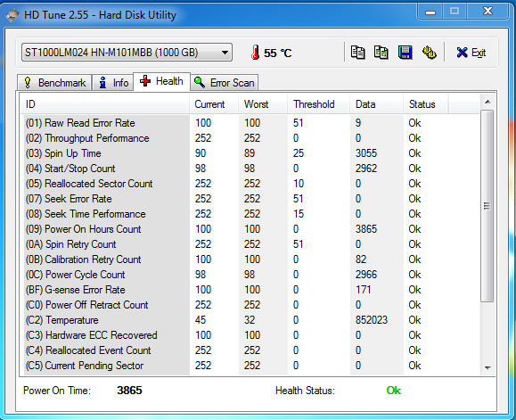Click the Exit button
The height and width of the screenshot is (420, 516).
click(x=471, y=53)
